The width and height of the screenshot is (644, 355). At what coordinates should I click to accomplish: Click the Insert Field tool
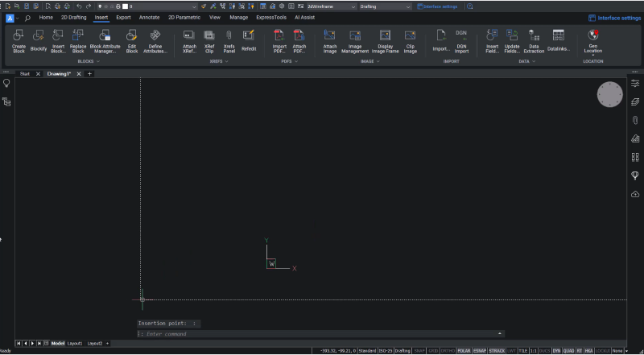[x=492, y=41]
